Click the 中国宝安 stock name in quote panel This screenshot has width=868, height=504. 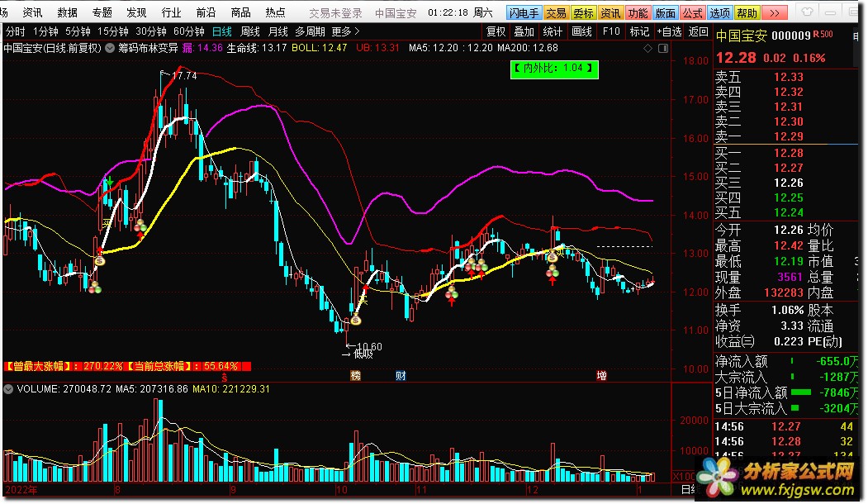(x=742, y=36)
